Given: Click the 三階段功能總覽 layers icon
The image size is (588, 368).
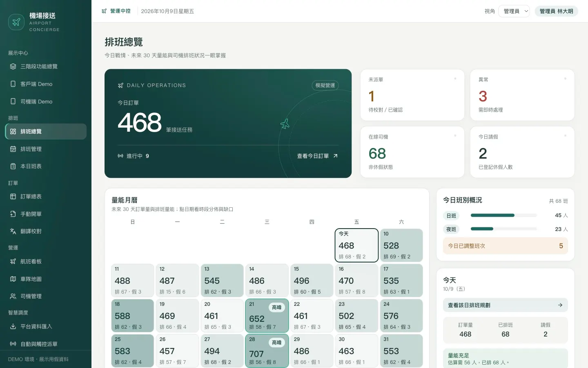Looking at the screenshot, I should click(x=13, y=66).
